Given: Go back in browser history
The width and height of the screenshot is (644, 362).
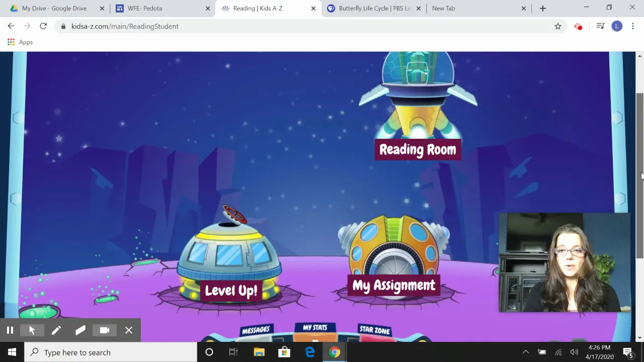Looking at the screenshot, I should 11,26.
